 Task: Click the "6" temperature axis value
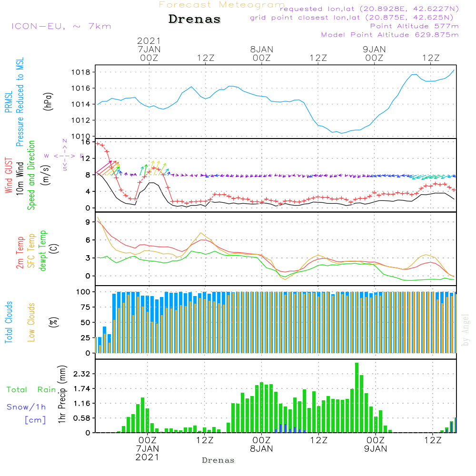click(x=88, y=240)
